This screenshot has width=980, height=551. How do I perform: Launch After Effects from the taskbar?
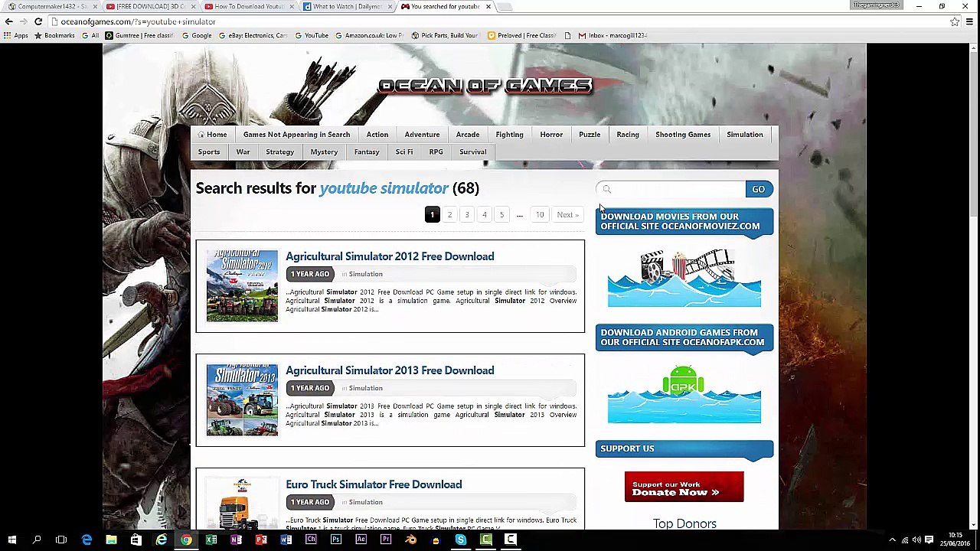click(361, 540)
